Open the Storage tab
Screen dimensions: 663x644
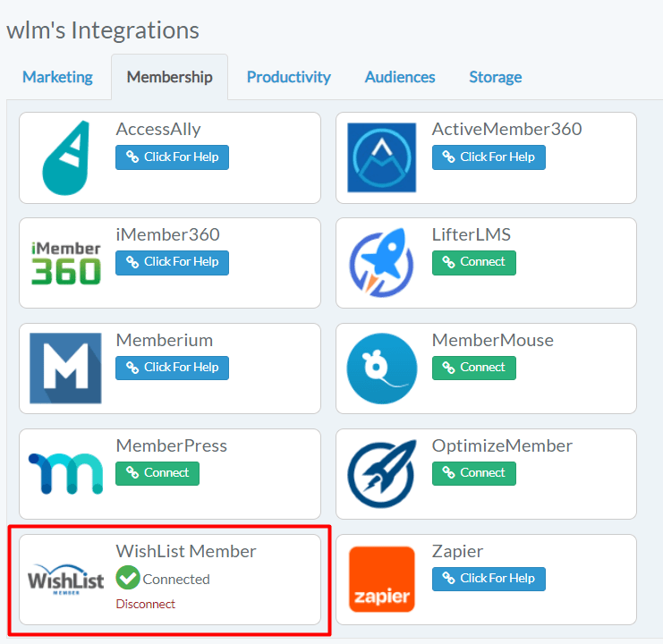pos(496,77)
